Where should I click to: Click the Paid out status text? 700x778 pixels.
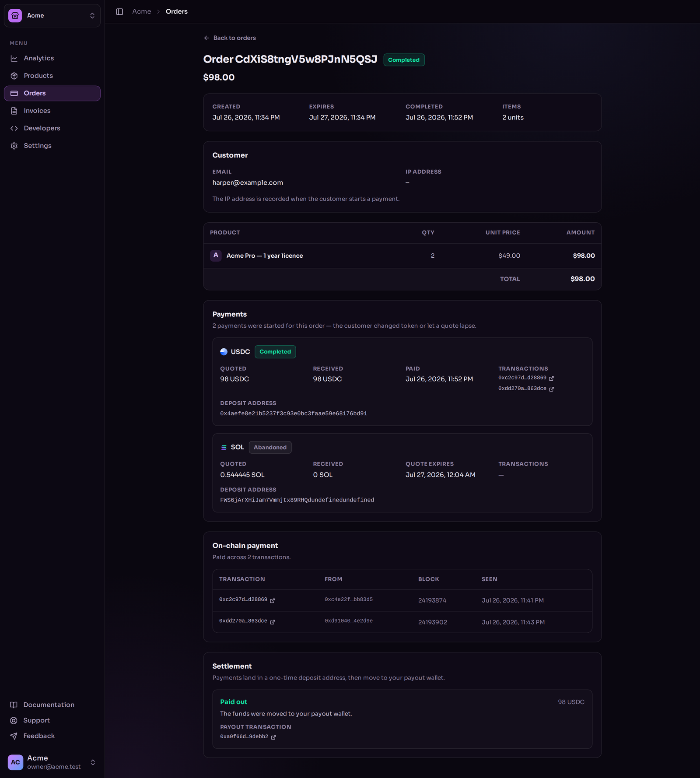tap(234, 702)
